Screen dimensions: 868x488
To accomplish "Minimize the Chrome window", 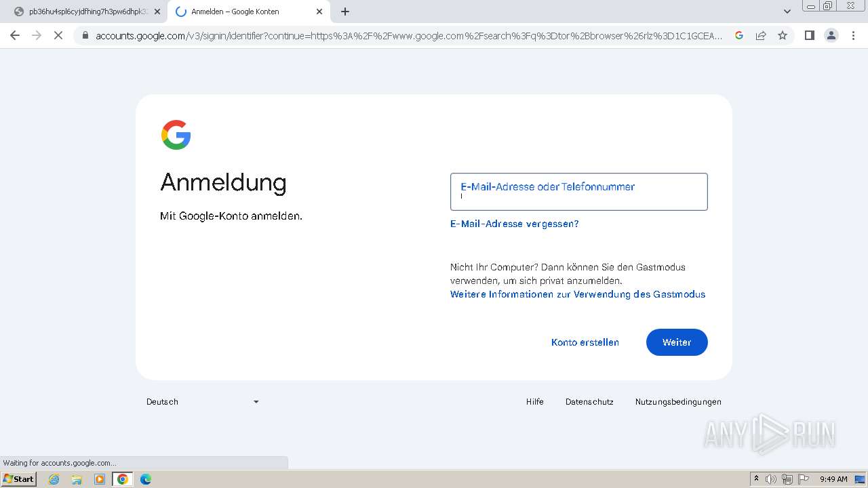I will coord(811,5).
